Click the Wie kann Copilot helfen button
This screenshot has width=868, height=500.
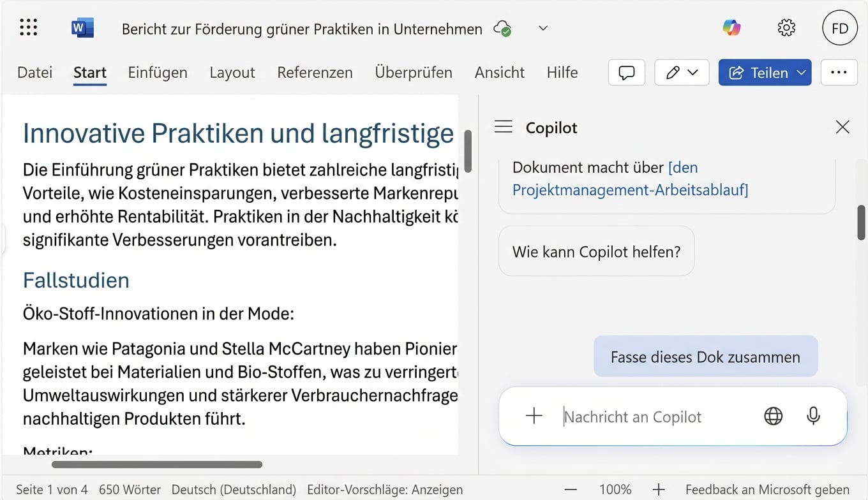(x=596, y=251)
